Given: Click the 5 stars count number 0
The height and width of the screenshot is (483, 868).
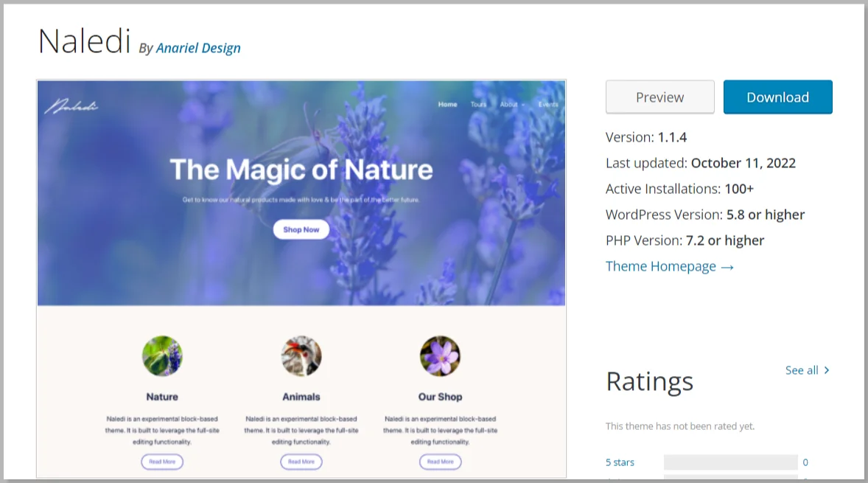Looking at the screenshot, I should point(805,462).
